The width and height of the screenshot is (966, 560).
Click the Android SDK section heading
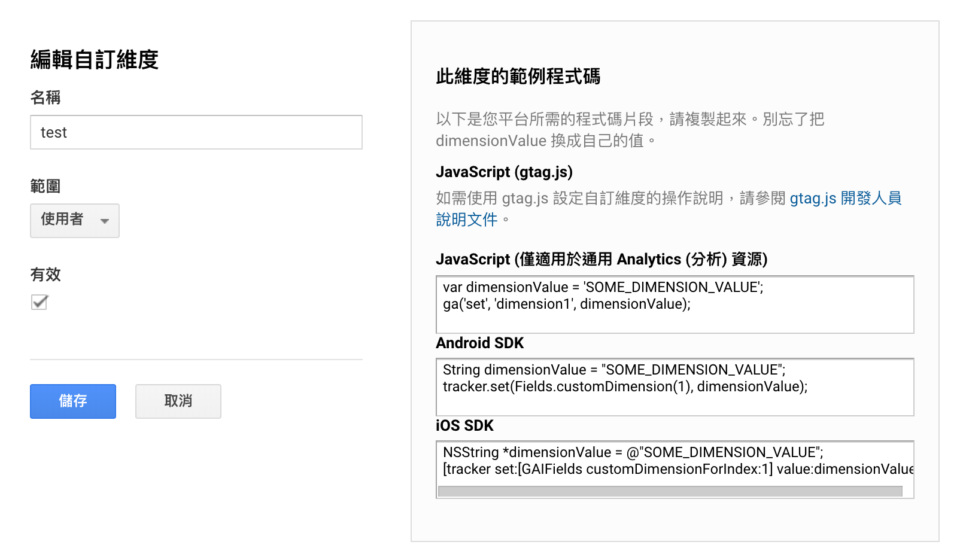click(x=479, y=343)
